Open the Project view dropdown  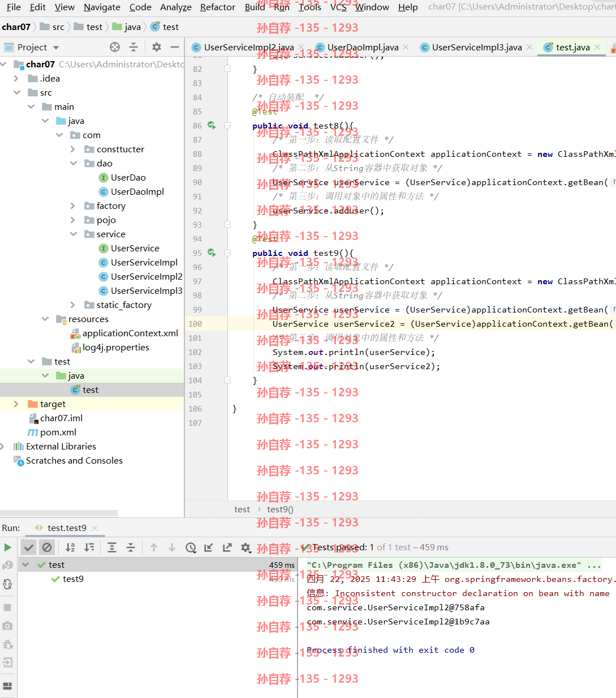tap(56, 48)
